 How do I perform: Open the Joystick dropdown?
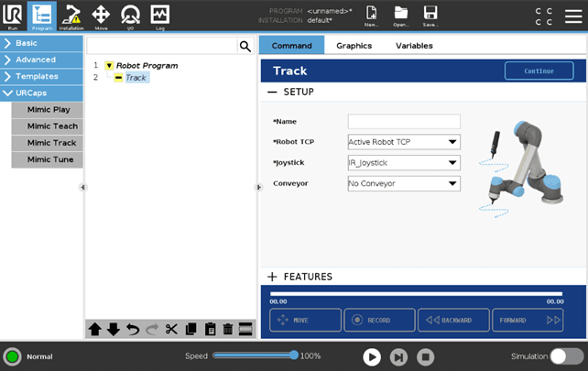(x=404, y=163)
